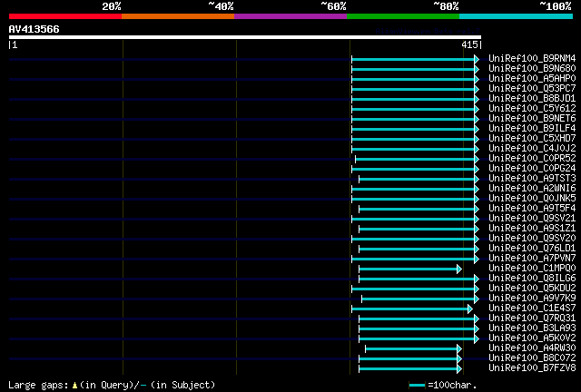Image resolution: width=581 pixels, height=392 pixels.
Task: Open the UniRef100_B8BJD1 entry
Action: [x=532, y=99]
